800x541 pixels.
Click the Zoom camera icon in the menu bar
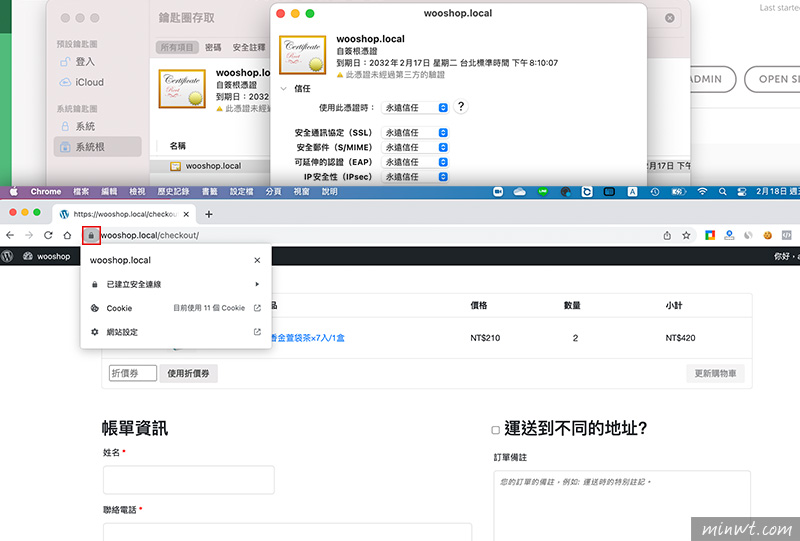point(498,191)
